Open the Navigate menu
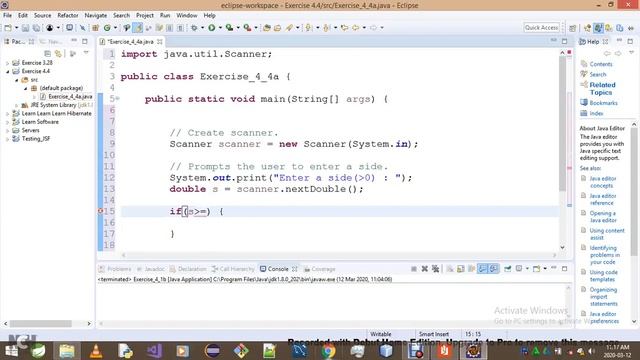Viewport: 640px width, 360px height. [x=96, y=16]
